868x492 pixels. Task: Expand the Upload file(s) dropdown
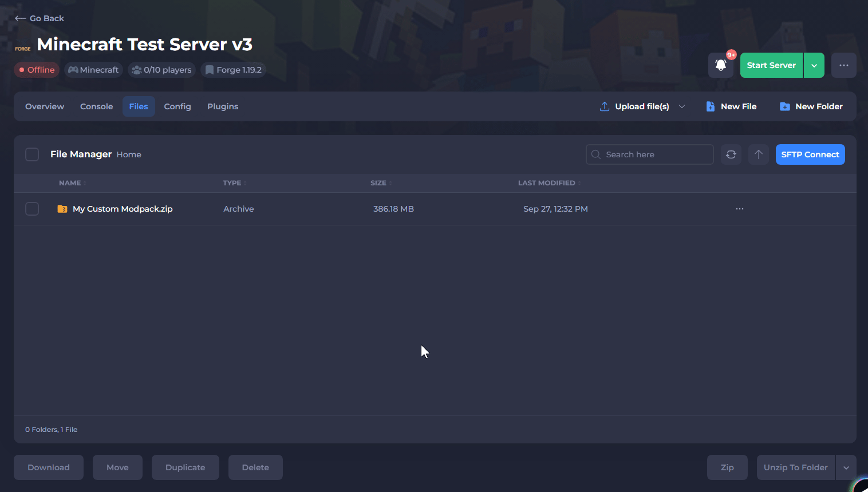[x=682, y=106]
